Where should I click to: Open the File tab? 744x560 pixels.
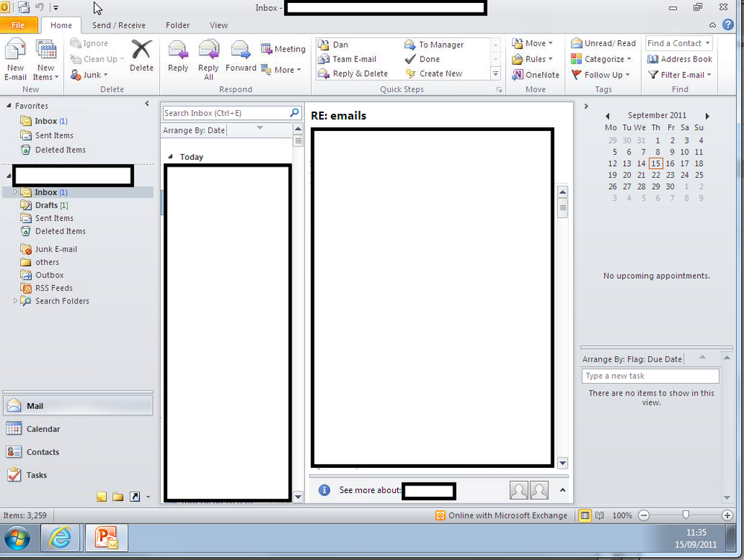pos(18,25)
